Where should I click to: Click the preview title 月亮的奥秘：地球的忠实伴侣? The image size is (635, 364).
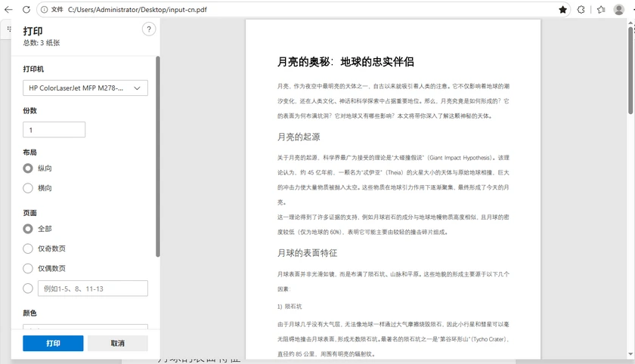(345, 61)
